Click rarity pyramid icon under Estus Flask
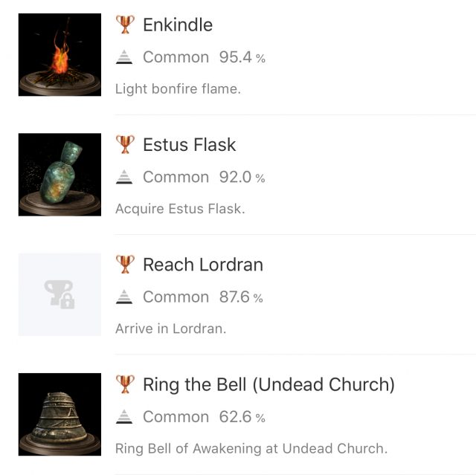476x475 pixels. pyautogui.click(x=124, y=177)
